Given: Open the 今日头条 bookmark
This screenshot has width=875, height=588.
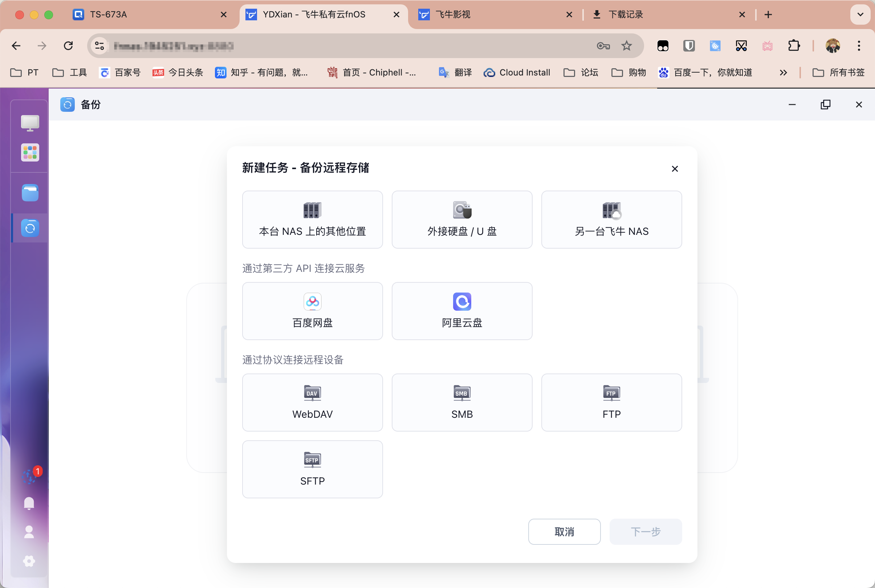Looking at the screenshot, I should coord(178,72).
